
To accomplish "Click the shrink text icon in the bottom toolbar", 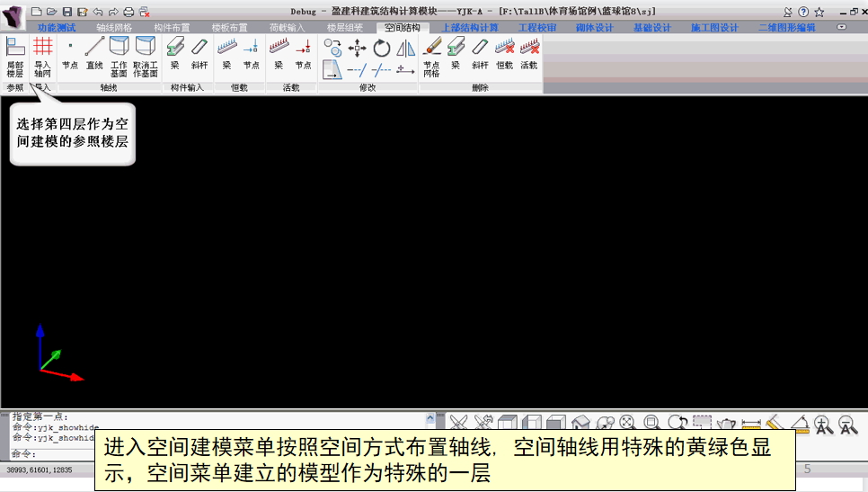I will pyautogui.click(x=847, y=424).
